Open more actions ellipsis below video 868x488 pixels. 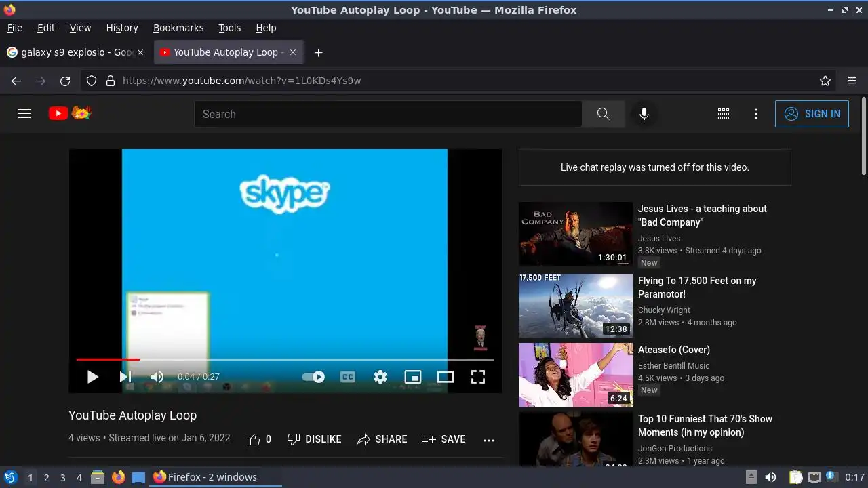(x=489, y=440)
